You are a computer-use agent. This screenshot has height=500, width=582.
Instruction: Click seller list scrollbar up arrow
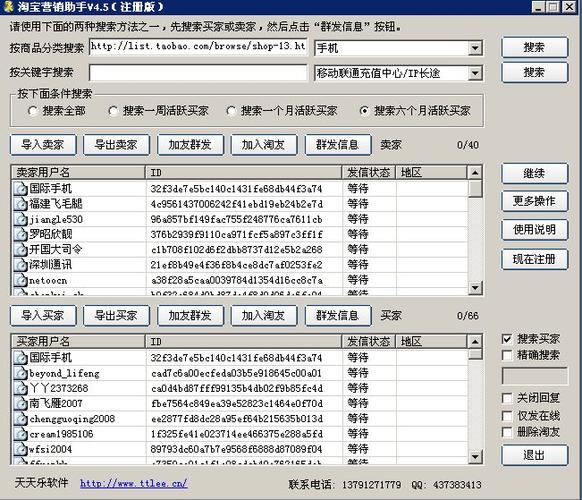[475, 172]
